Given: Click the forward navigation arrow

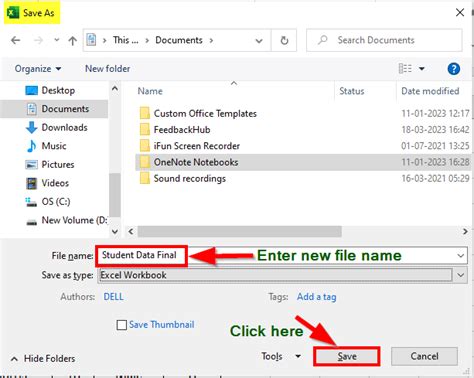Looking at the screenshot, I should pyautogui.click(x=39, y=41).
